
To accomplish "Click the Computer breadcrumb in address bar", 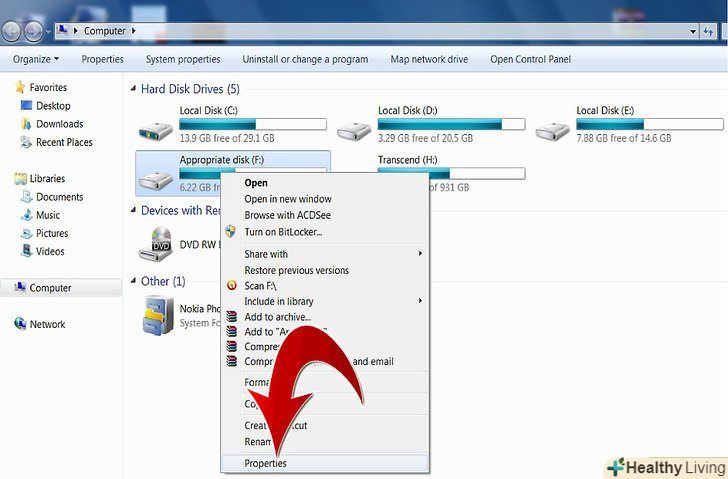I will tap(104, 31).
